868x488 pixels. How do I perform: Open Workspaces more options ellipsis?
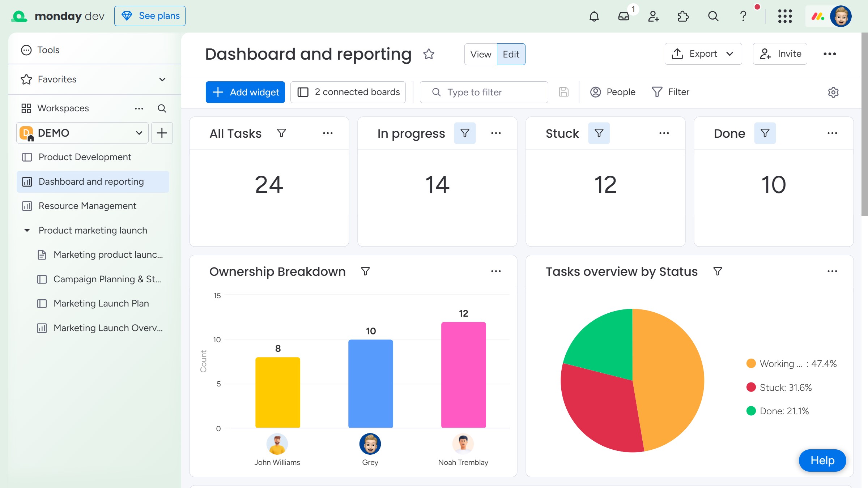139,108
